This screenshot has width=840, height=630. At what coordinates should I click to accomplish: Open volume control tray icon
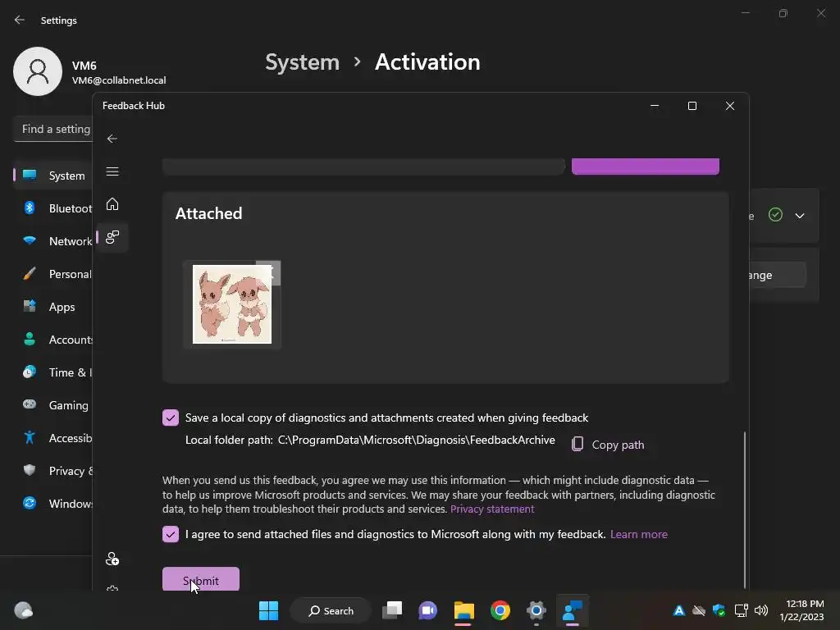point(760,610)
